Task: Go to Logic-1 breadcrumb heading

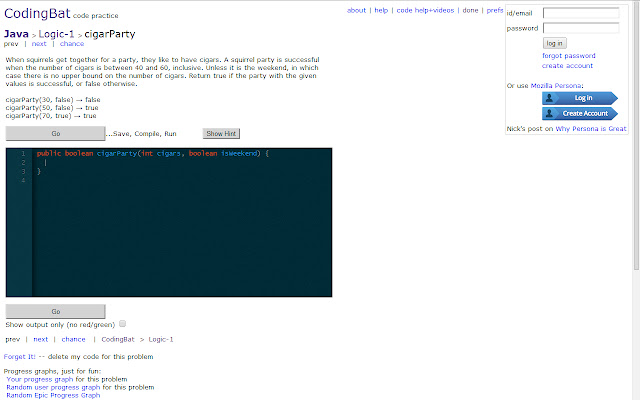Action: [56, 34]
